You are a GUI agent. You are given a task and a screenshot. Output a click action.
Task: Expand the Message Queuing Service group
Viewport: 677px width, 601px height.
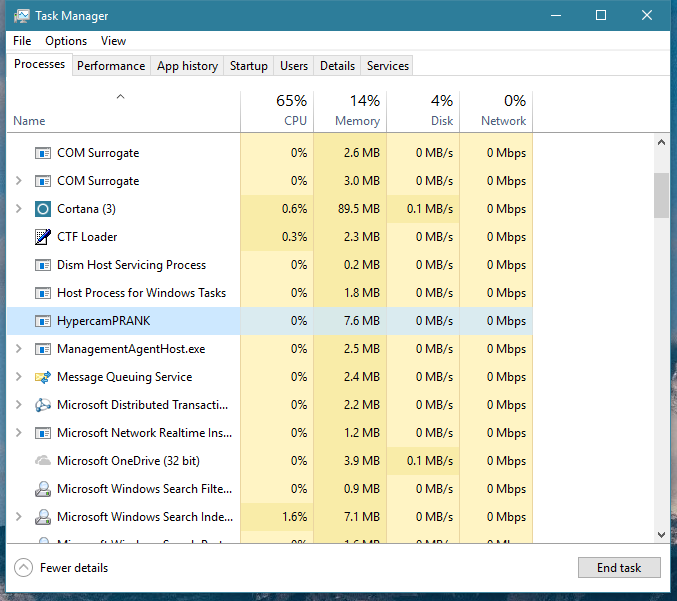tap(19, 377)
